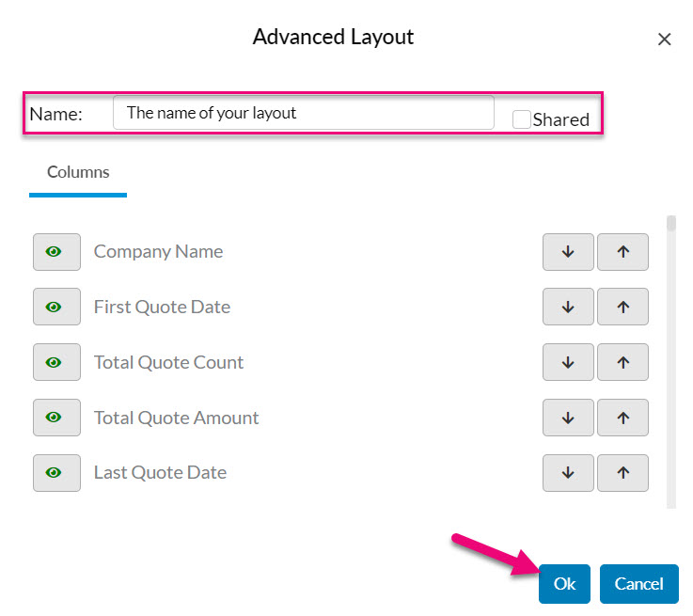Move Total Quote Amount up

(x=622, y=418)
